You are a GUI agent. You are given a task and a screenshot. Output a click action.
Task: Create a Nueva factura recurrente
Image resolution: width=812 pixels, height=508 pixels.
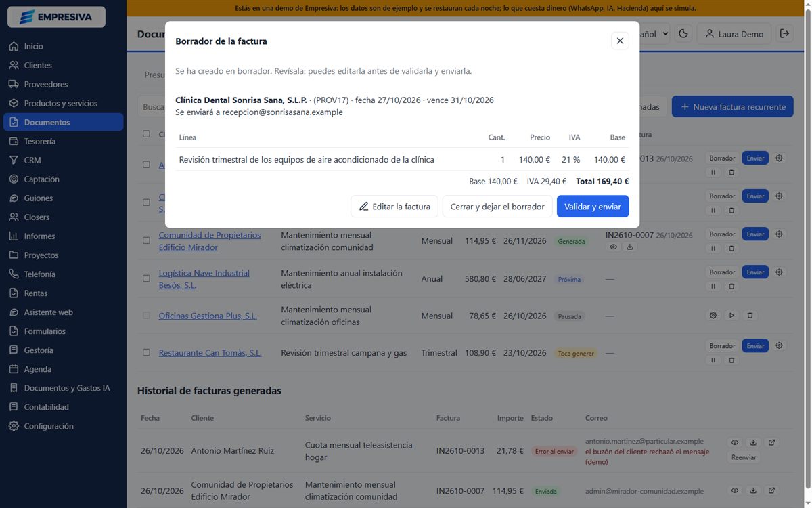(733, 106)
